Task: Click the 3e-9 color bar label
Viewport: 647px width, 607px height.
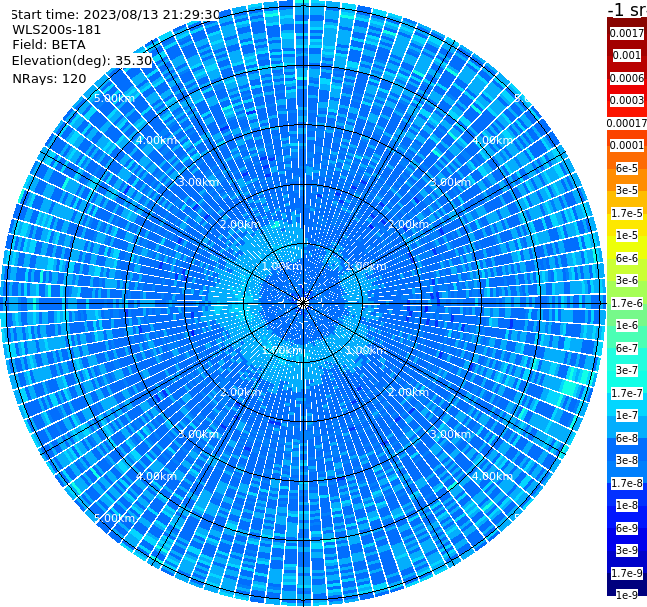Action: tap(627, 550)
